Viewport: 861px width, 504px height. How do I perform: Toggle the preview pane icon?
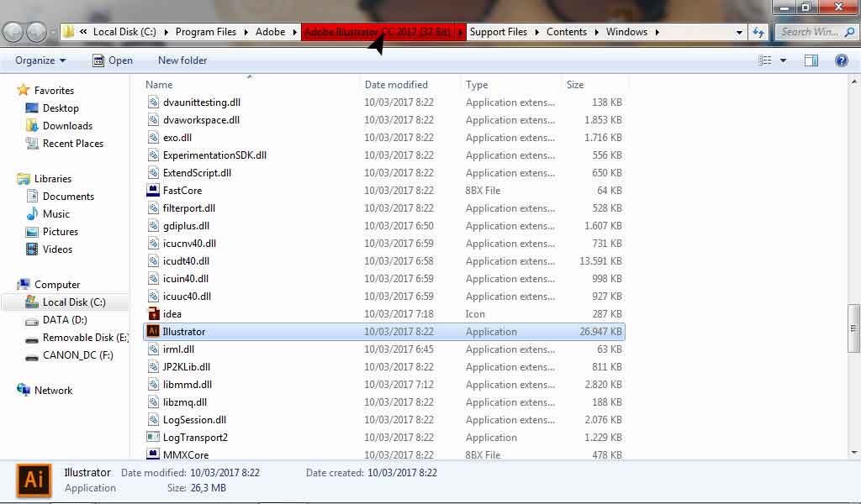811,60
